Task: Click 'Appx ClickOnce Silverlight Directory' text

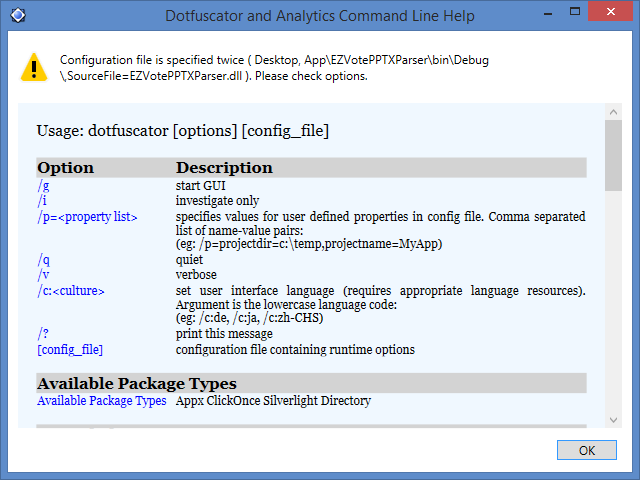Action: [x=273, y=400]
